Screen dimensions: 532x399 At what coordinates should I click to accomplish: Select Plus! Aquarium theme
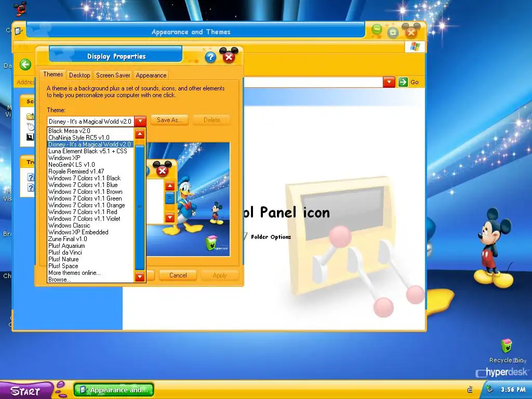(90, 246)
